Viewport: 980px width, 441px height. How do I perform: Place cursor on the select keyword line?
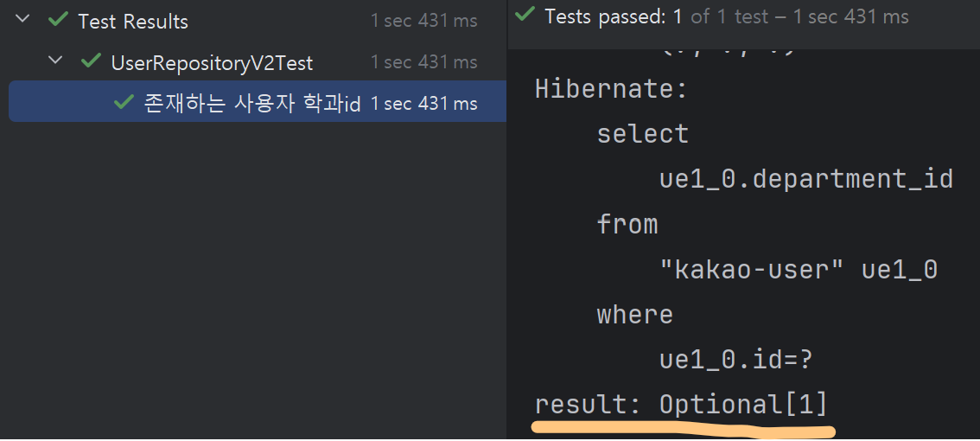click(x=642, y=134)
